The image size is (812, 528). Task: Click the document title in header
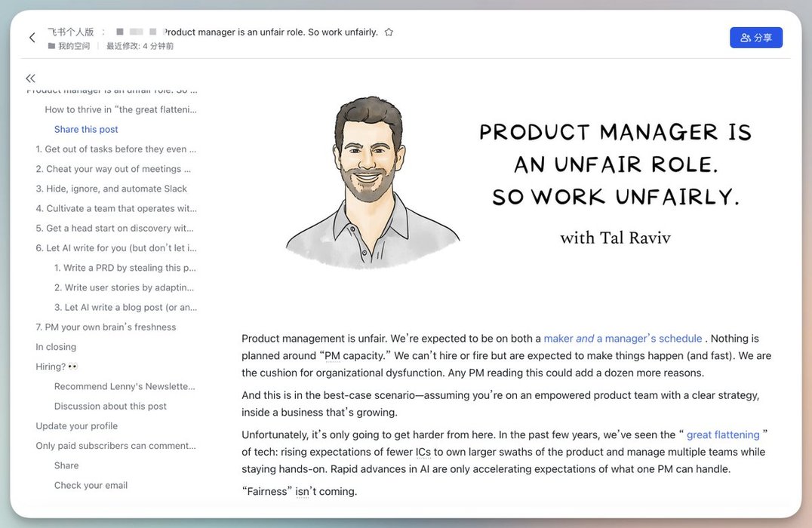270,32
